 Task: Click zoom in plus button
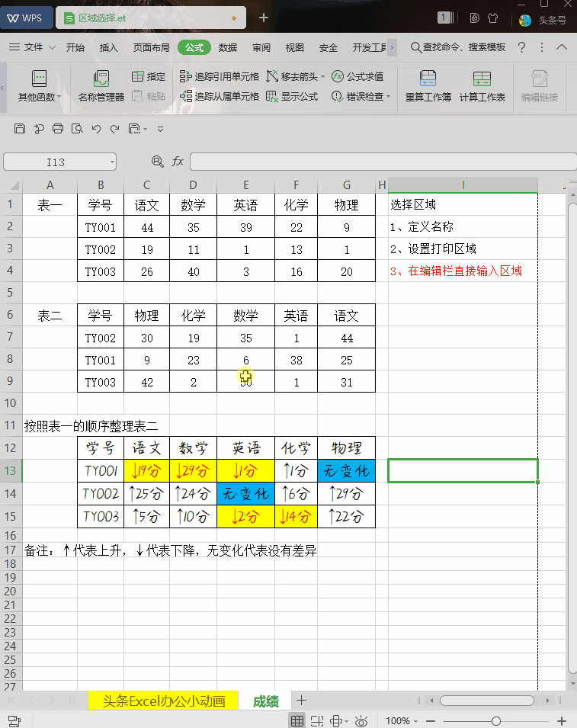coord(562,720)
